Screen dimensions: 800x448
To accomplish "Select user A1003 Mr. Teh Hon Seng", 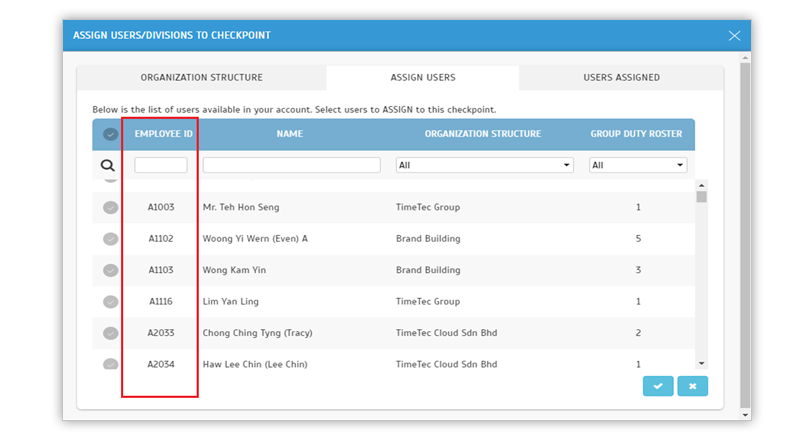I will coord(110,208).
